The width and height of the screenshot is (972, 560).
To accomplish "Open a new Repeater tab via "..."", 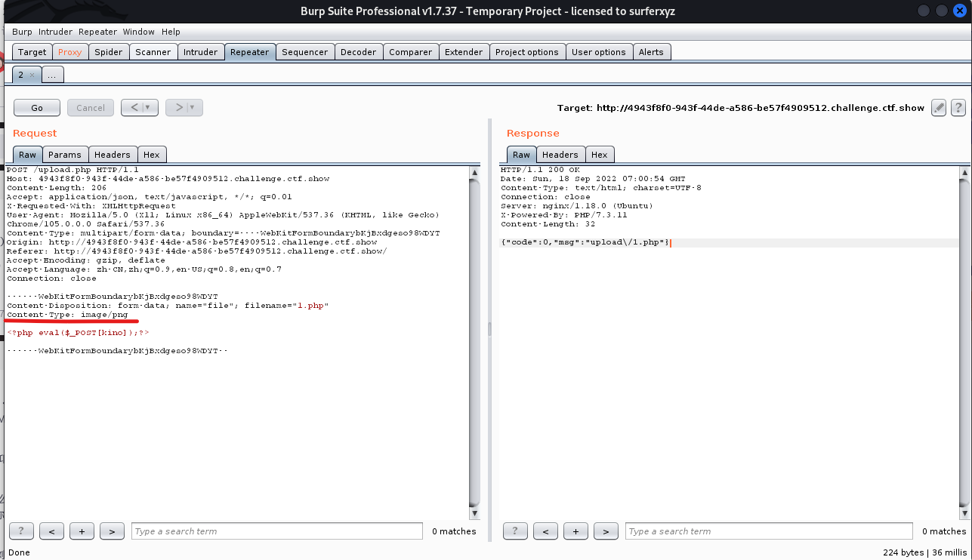I will click(52, 75).
